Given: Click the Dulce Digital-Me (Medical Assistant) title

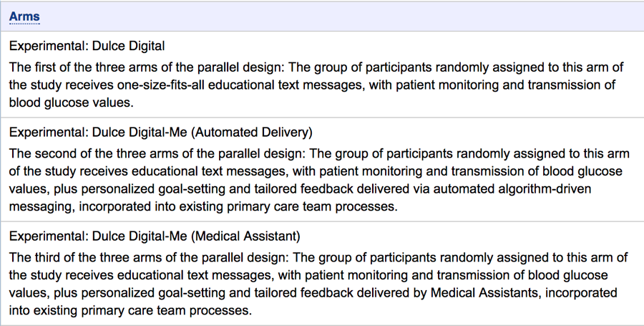Looking at the screenshot, I should click(155, 236).
